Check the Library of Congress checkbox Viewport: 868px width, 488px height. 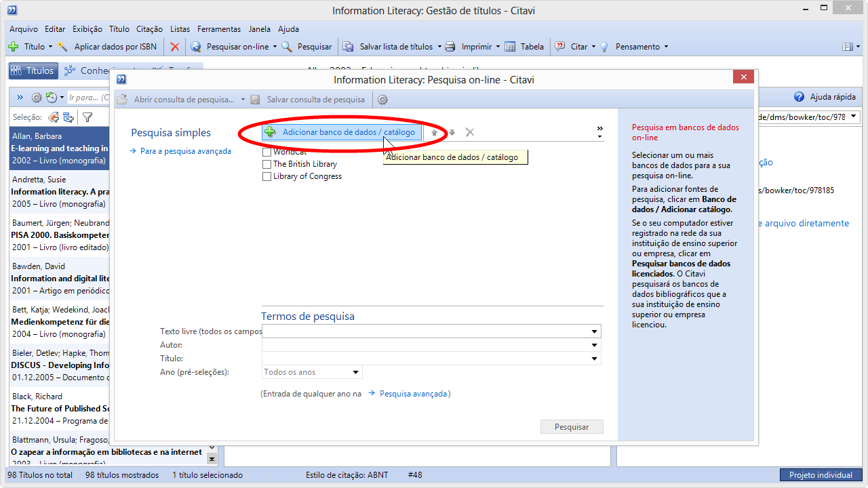pos(267,176)
